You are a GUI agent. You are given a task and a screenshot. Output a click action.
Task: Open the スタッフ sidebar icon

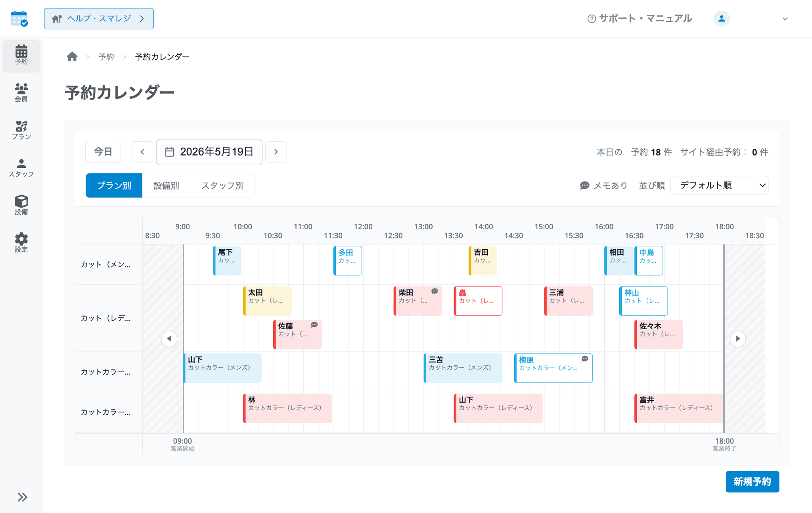click(x=21, y=168)
